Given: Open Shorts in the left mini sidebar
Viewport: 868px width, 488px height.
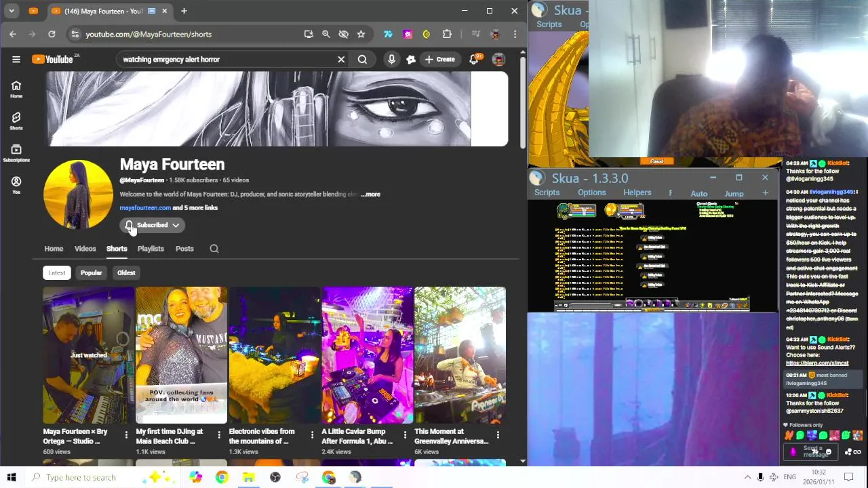Looking at the screenshot, I should coord(16,121).
